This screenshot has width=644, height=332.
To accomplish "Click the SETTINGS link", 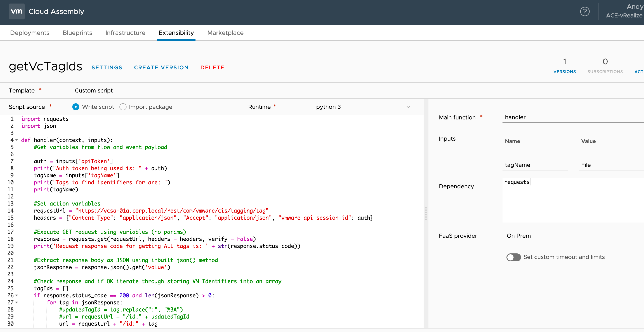I will tap(107, 68).
